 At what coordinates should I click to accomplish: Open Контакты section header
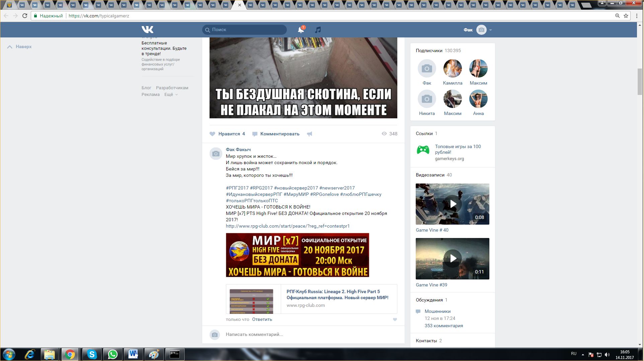click(426, 341)
